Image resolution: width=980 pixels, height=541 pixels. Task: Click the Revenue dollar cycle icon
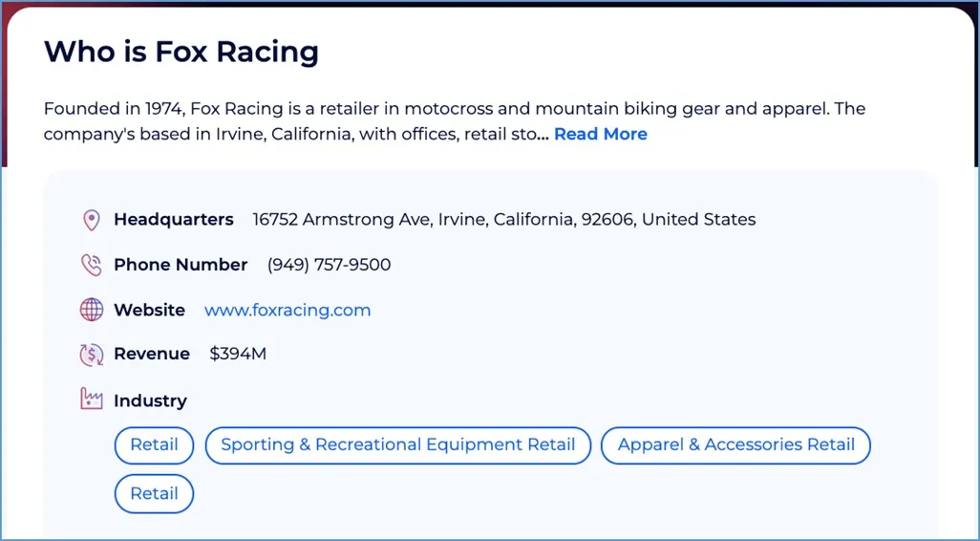coord(92,355)
